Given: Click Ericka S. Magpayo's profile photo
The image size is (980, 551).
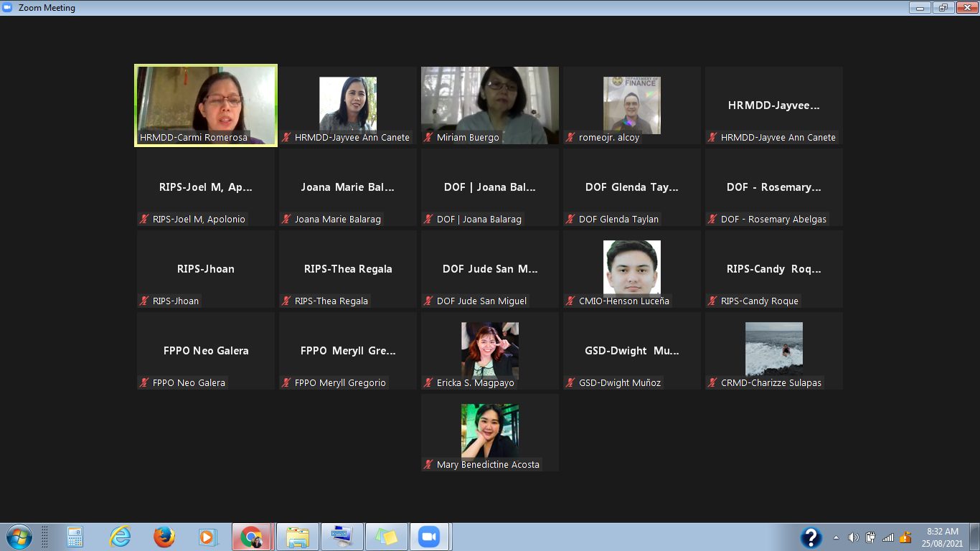Looking at the screenshot, I should click(x=490, y=351).
